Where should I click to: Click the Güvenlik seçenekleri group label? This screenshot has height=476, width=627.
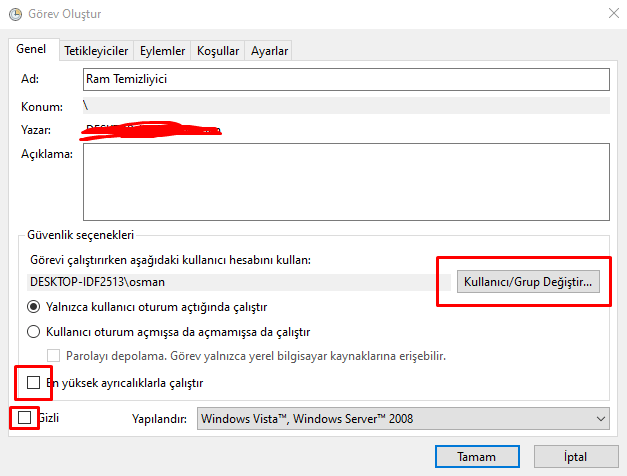point(80,235)
